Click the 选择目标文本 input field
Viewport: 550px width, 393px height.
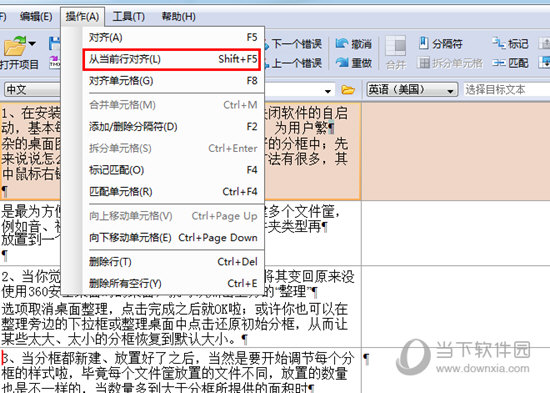[x=507, y=90]
